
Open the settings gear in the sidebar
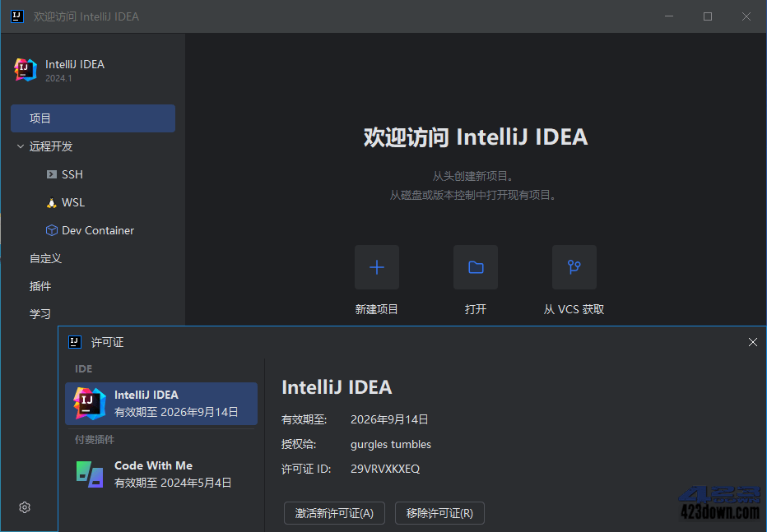tap(24, 507)
